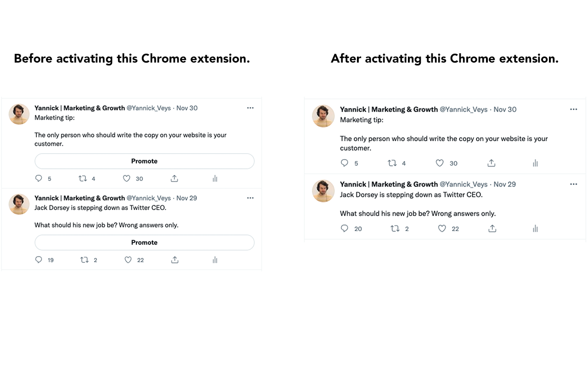Open the share icon on the Nov 29 tweet

pos(175,259)
